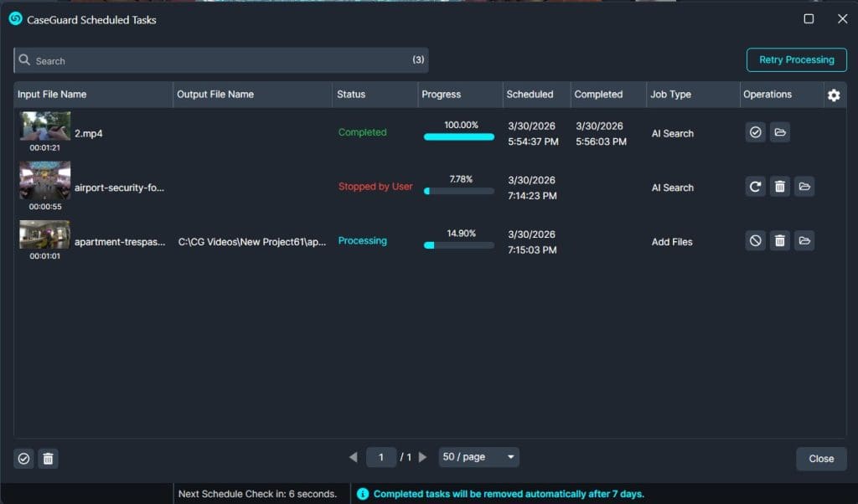The height and width of the screenshot is (504, 858).
Task: Click the bottom-left delete all tasks icon
Action: click(49, 459)
